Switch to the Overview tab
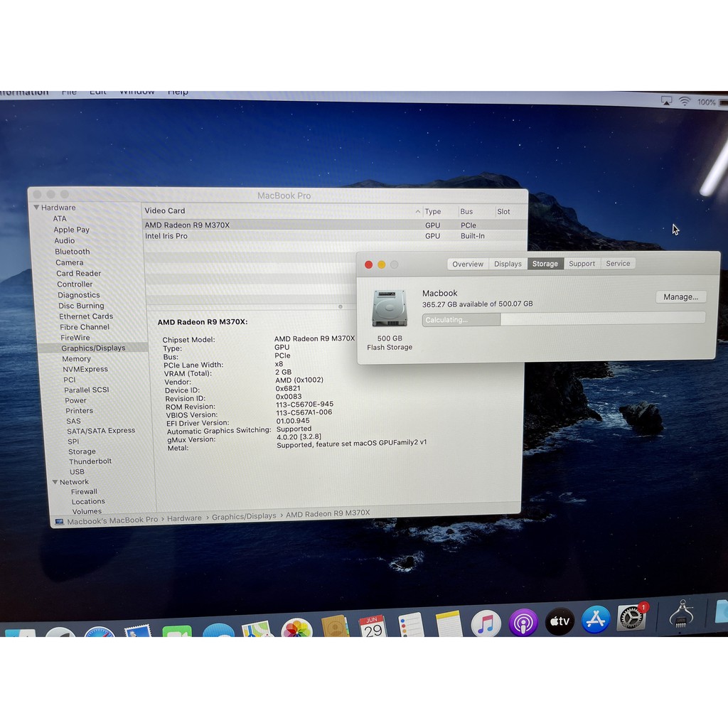 click(x=467, y=264)
